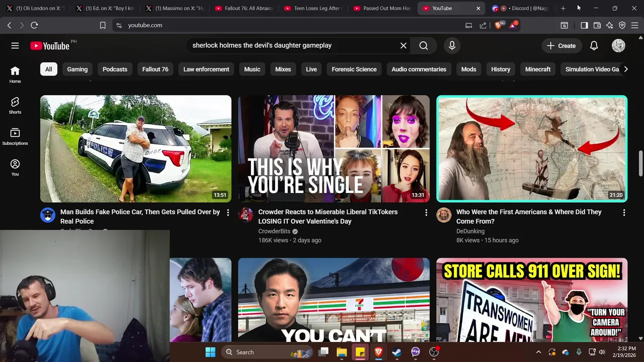Go back one page

(9, 25)
